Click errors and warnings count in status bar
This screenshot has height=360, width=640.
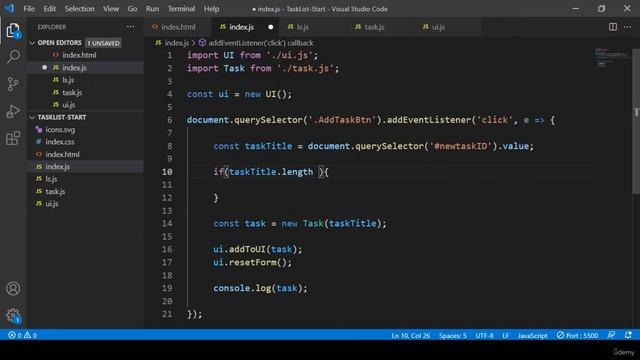(x=22, y=335)
